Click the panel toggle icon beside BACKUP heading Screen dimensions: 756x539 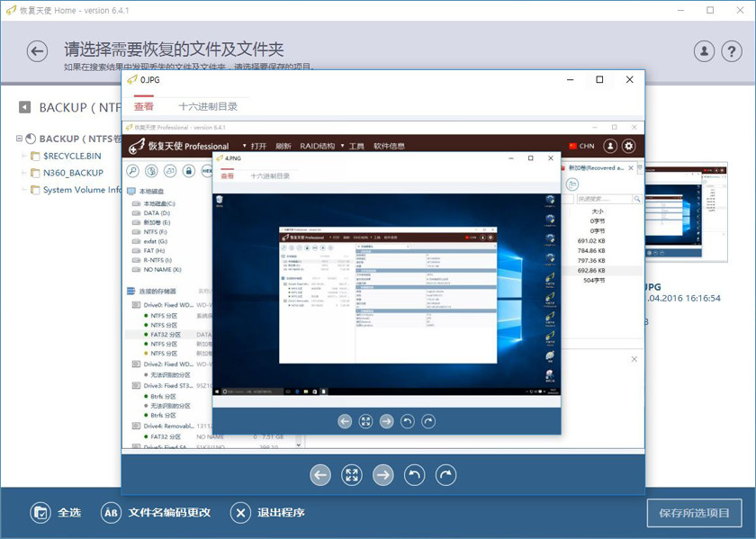24,107
